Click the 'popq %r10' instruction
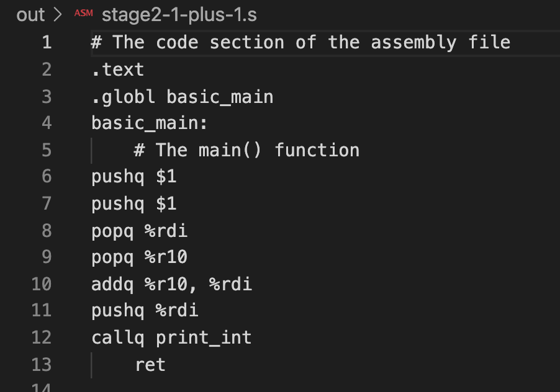This screenshot has height=392, width=560. pos(139,257)
